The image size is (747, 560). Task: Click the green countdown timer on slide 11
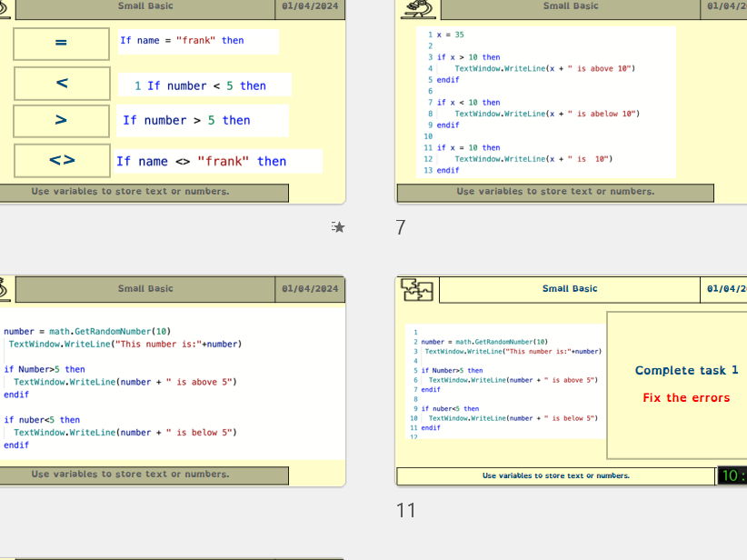click(734, 474)
